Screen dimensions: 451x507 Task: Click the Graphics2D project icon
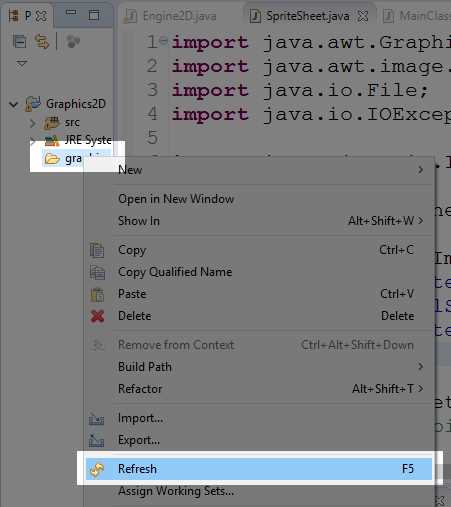click(x=33, y=104)
